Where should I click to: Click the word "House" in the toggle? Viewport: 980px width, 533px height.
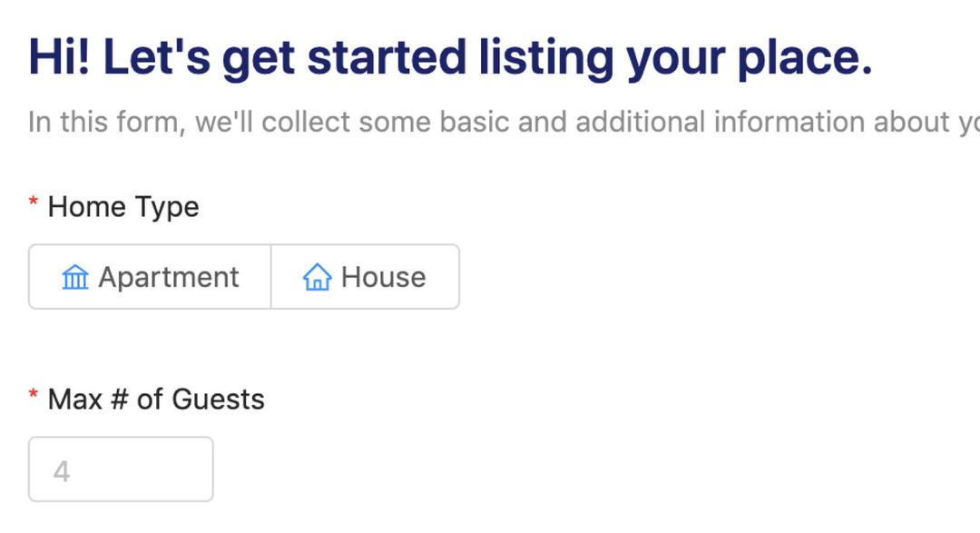click(383, 278)
